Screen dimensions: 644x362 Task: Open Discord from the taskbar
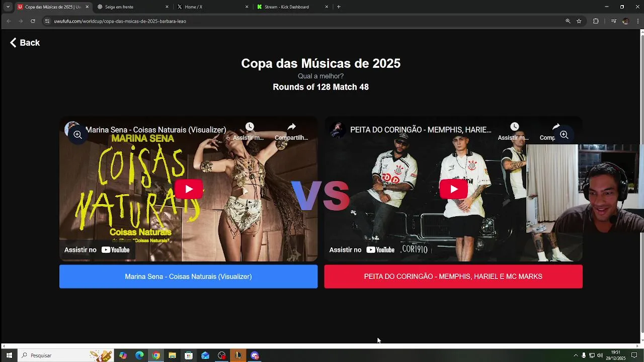click(255, 355)
